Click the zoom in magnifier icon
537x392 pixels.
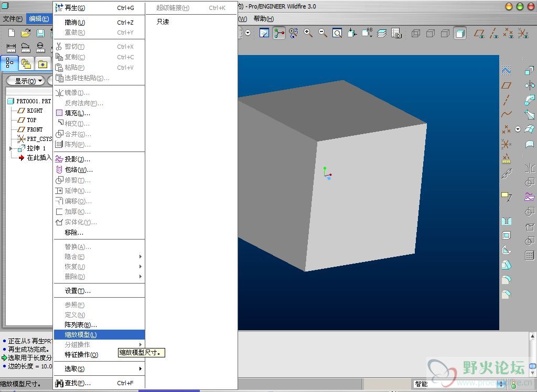click(308, 33)
